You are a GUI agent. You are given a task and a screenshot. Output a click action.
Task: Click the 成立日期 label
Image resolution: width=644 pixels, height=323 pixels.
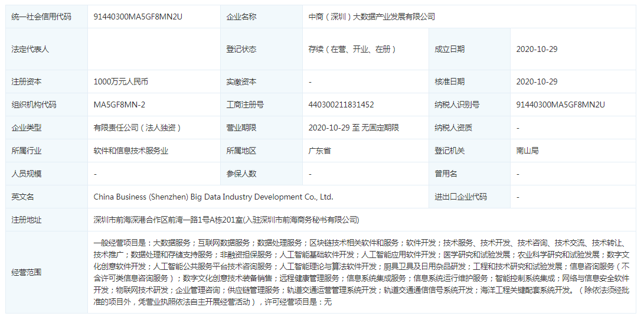coord(450,50)
